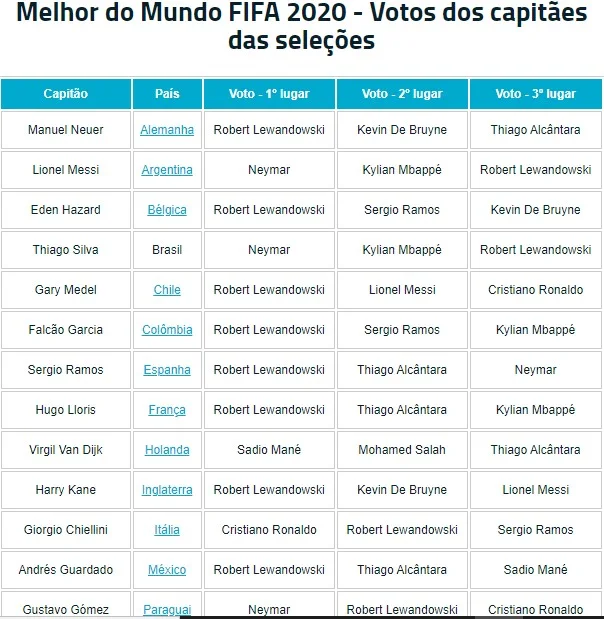Select the País column header
604x619 pixels.
click(167, 94)
